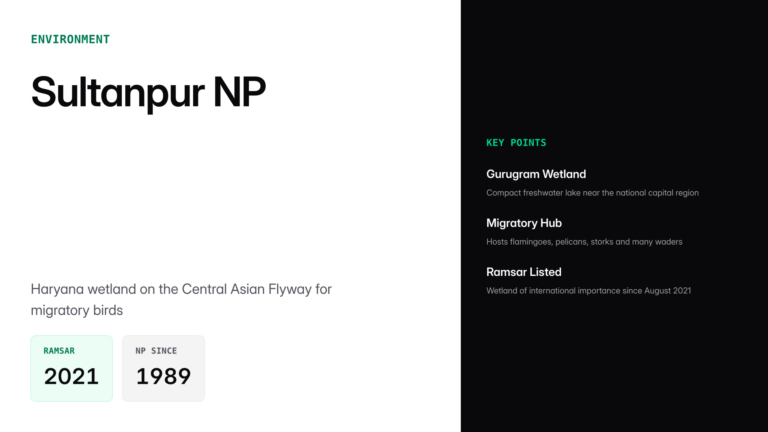The image size is (768, 432).
Task: Click the green ENVIRONMENT category label
Action: tap(70, 39)
